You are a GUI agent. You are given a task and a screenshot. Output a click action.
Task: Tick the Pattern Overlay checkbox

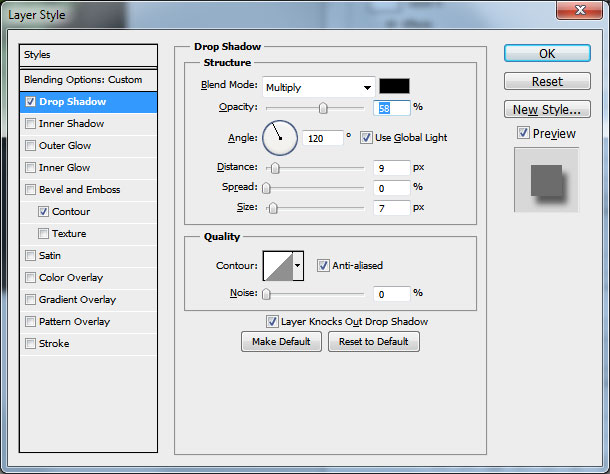(30, 321)
